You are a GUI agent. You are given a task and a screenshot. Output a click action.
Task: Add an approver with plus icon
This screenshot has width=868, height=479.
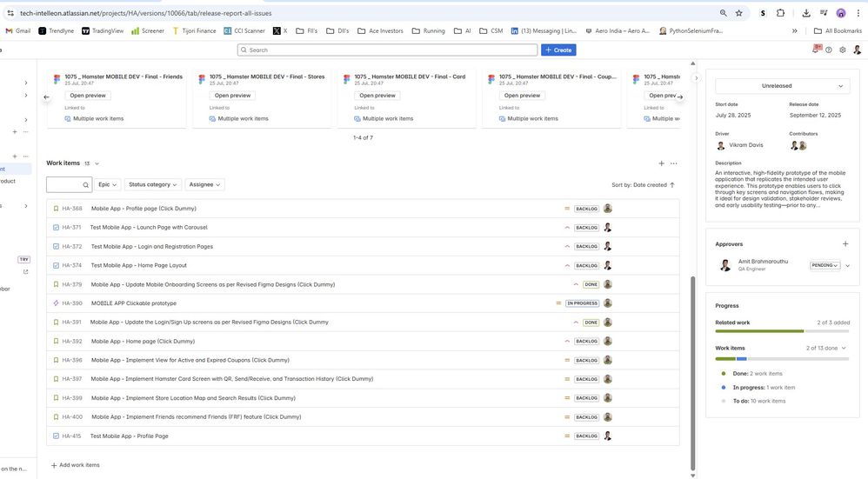pyautogui.click(x=845, y=244)
